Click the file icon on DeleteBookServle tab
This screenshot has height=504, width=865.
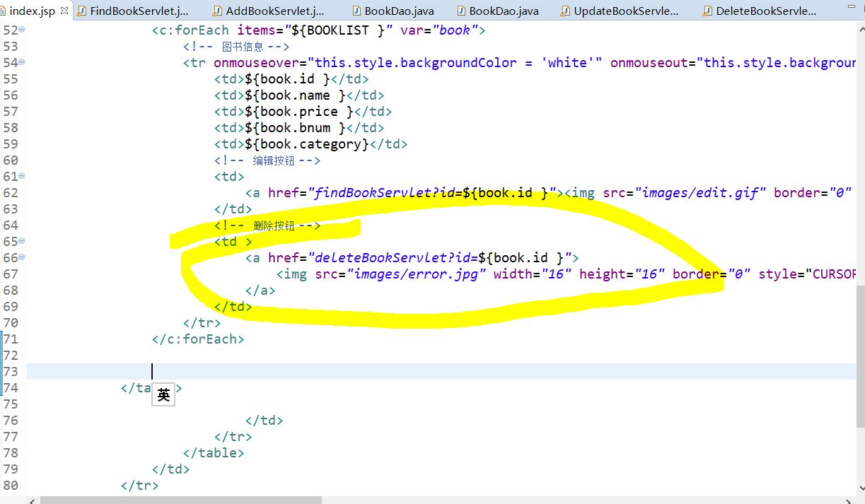point(707,11)
